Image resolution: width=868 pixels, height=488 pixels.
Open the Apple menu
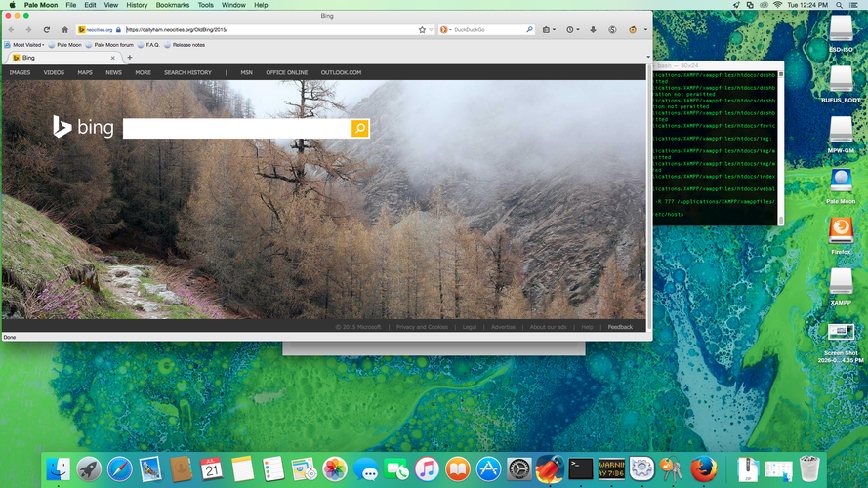12,5
